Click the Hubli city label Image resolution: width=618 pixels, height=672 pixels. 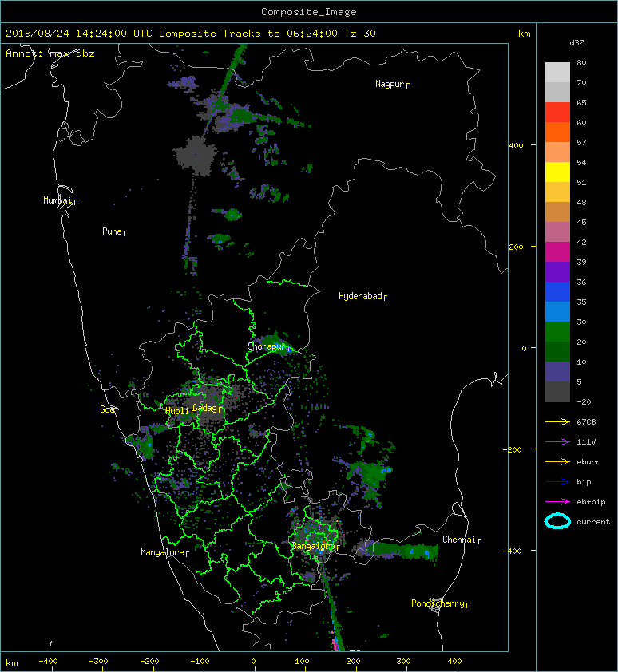click(x=180, y=411)
